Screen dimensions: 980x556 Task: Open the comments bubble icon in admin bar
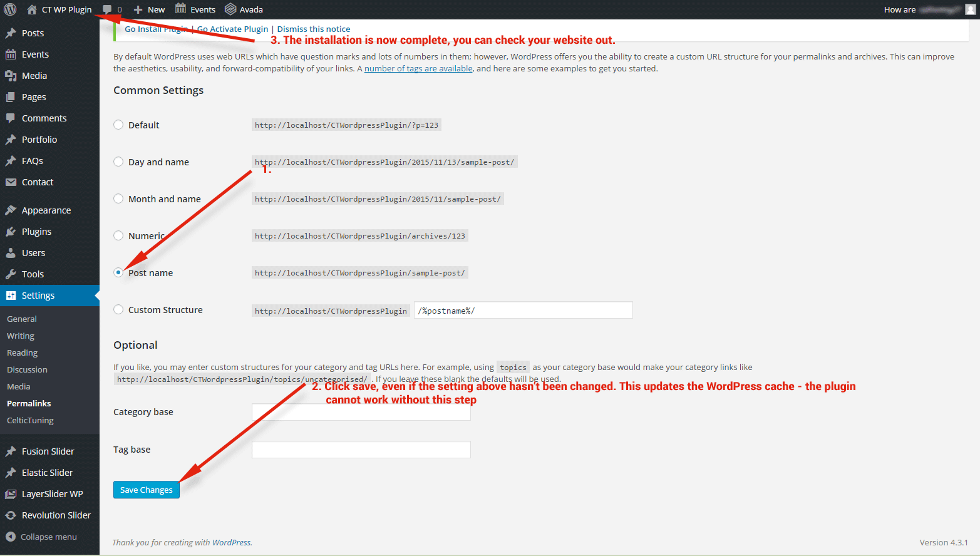point(108,9)
